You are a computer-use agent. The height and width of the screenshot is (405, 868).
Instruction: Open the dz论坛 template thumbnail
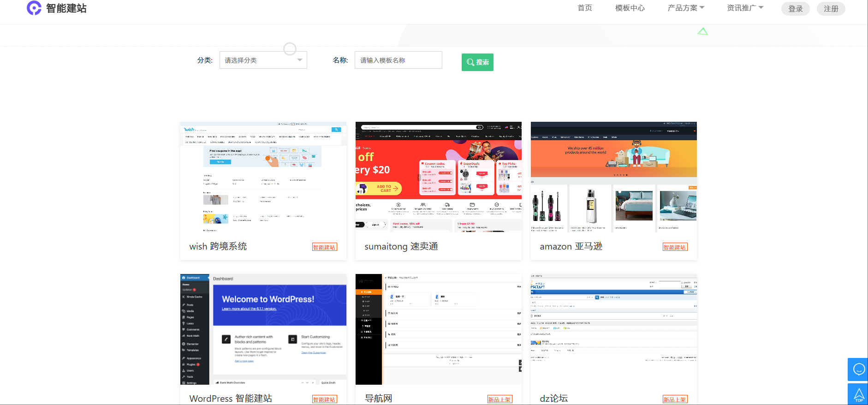614,329
